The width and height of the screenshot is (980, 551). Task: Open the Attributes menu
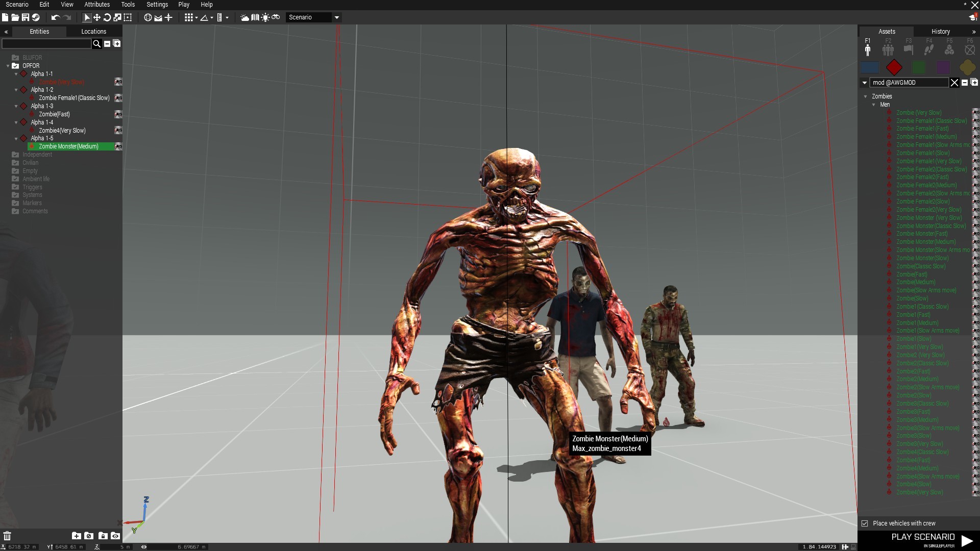click(97, 5)
